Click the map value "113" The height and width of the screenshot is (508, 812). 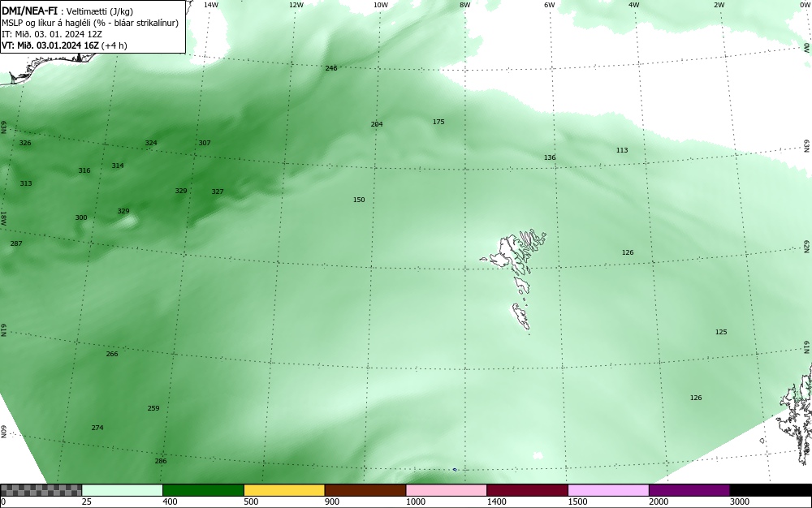[x=622, y=150]
